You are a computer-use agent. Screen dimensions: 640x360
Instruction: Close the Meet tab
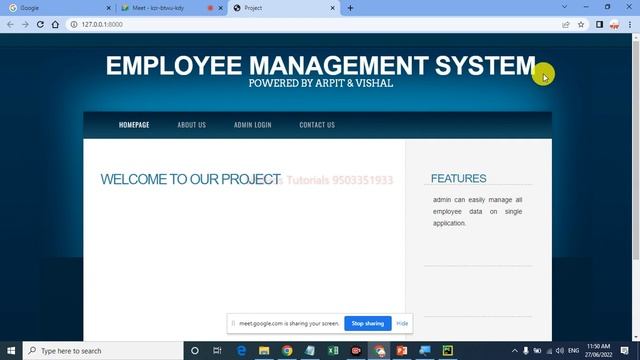tap(220, 8)
